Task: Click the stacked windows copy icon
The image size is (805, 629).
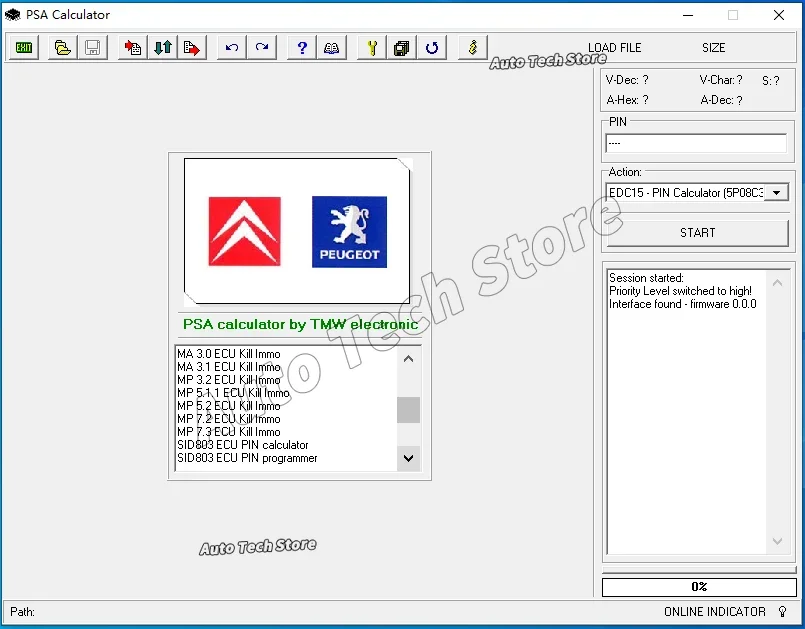Action: 401,47
